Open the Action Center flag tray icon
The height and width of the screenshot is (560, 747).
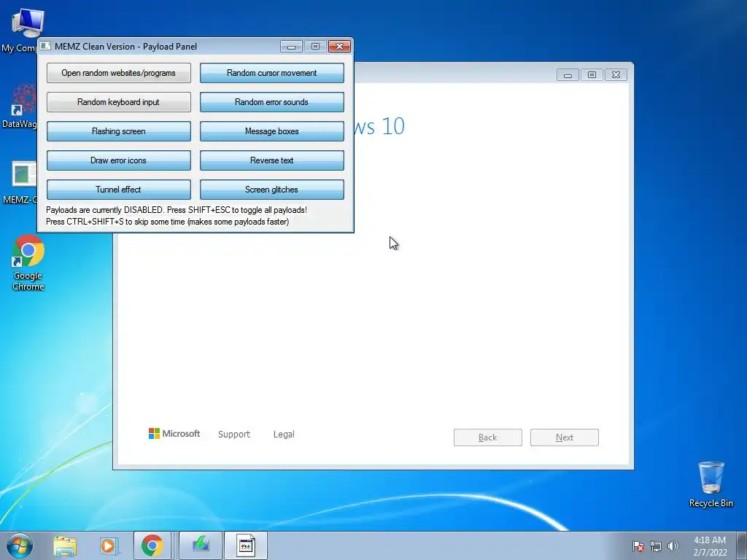(x=638, y=546)
